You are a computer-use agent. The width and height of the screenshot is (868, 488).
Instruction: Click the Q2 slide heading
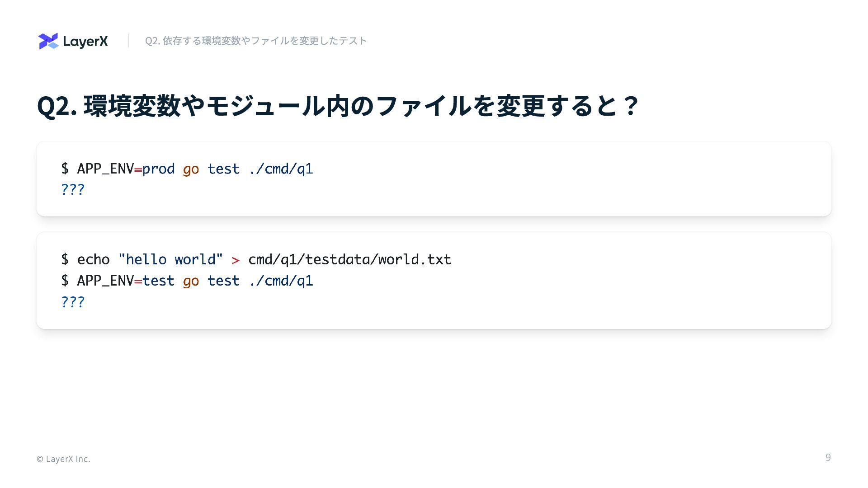pyautogui.click(x=337, y=106)
